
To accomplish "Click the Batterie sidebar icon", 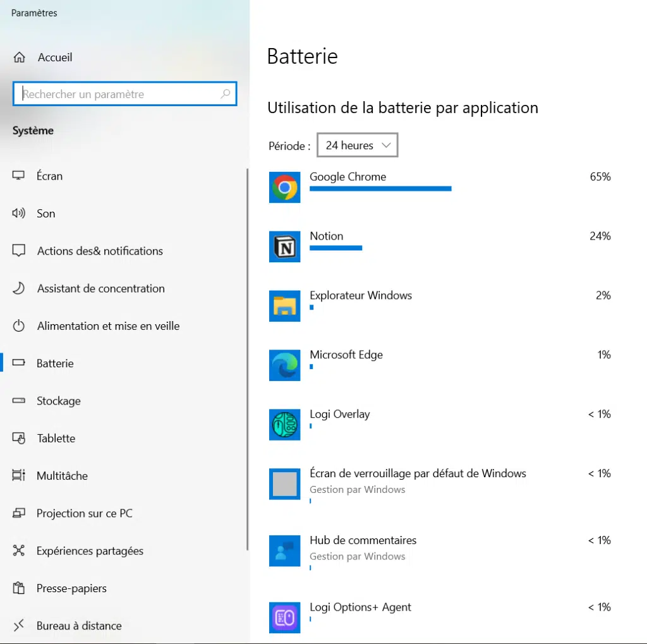I will click(18, 363).
